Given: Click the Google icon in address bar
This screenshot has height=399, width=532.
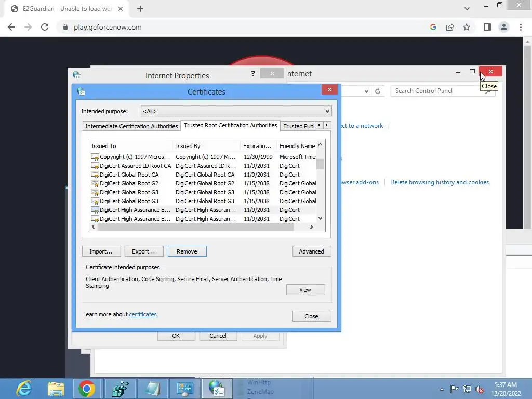Looking at the screenshot, I should click(433, 27).
